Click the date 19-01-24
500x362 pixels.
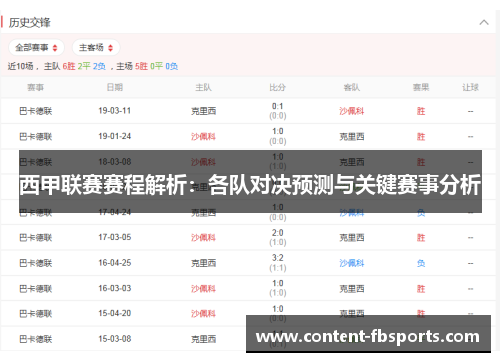(x=115, y=136)
